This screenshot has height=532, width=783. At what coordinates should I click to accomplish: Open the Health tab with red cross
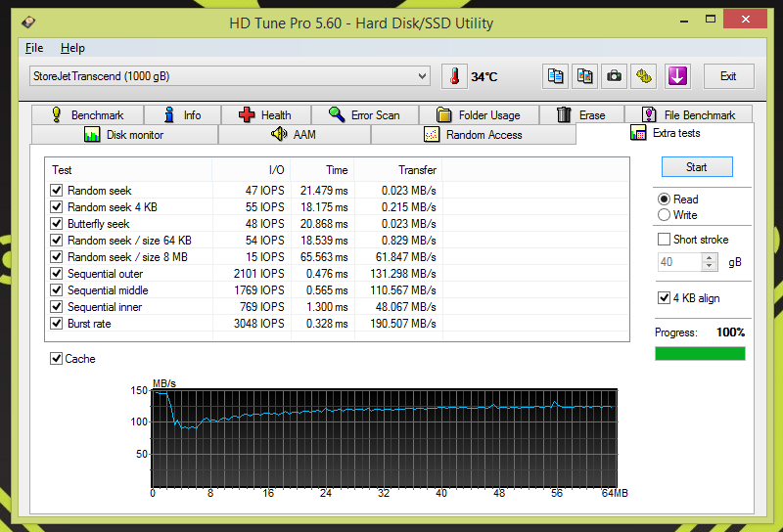[x=264, y=114]
